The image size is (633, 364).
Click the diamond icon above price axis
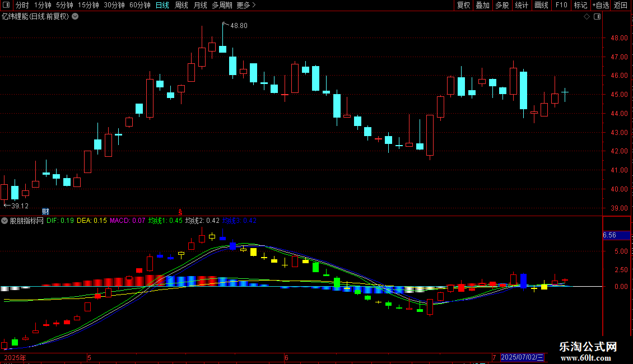(x=587, y=16)
